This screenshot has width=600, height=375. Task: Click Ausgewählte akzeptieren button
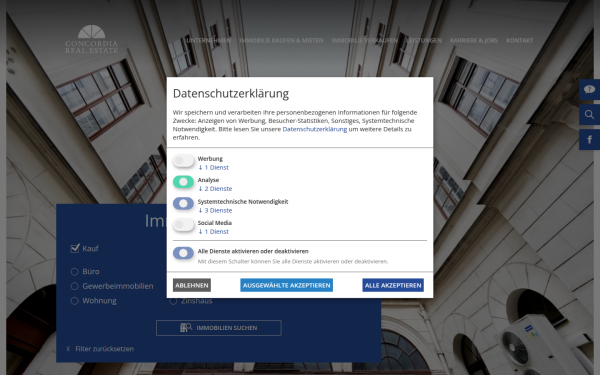pos(287,285)
